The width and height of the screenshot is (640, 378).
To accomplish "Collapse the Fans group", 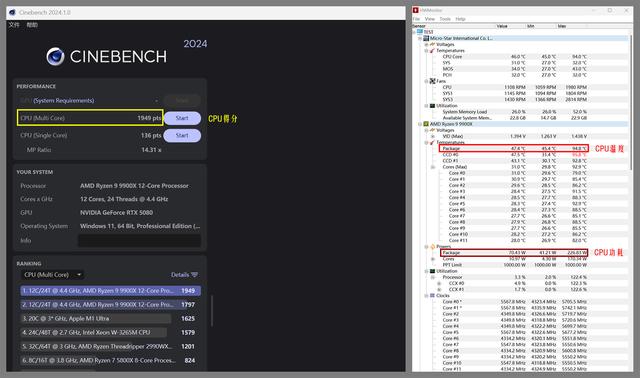I will tap(427, 81).
